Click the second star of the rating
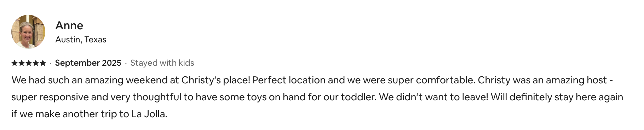Screen dimensions: 644x130 coord(22,63)
